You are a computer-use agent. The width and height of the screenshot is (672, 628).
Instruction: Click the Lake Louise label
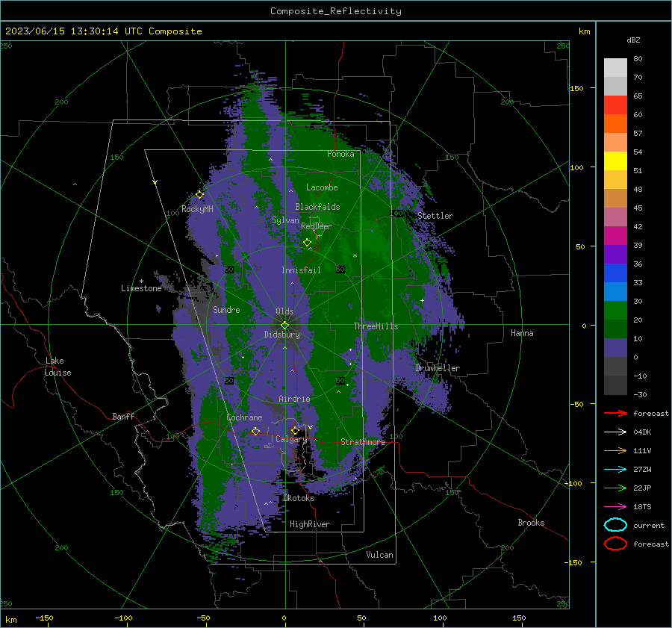tap(57, 367)
